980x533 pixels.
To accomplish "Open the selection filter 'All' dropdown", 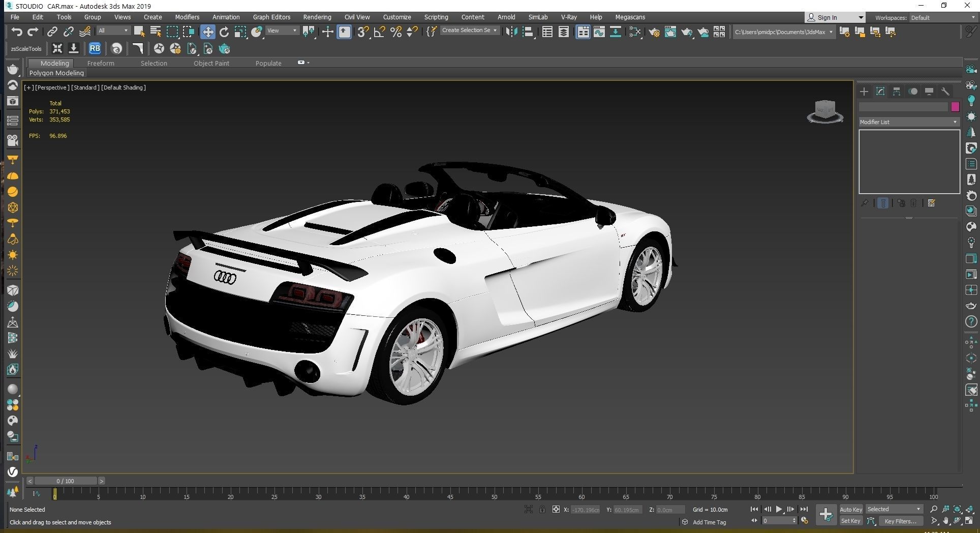I will tap(113, 31).
